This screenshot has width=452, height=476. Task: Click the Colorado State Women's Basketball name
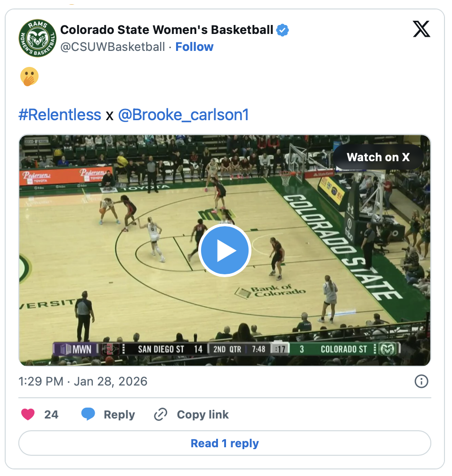(x=167, y=30)
